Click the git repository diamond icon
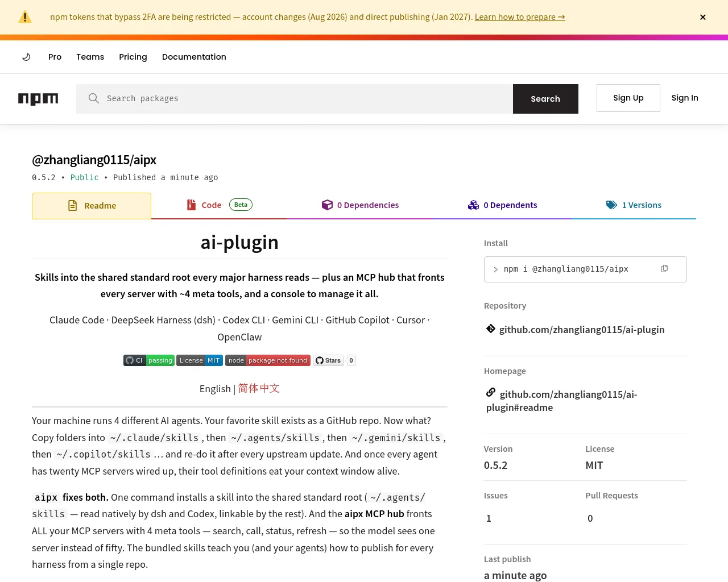Image resolution: width=728 pixels, height=582 pixels. coord(490,329)
